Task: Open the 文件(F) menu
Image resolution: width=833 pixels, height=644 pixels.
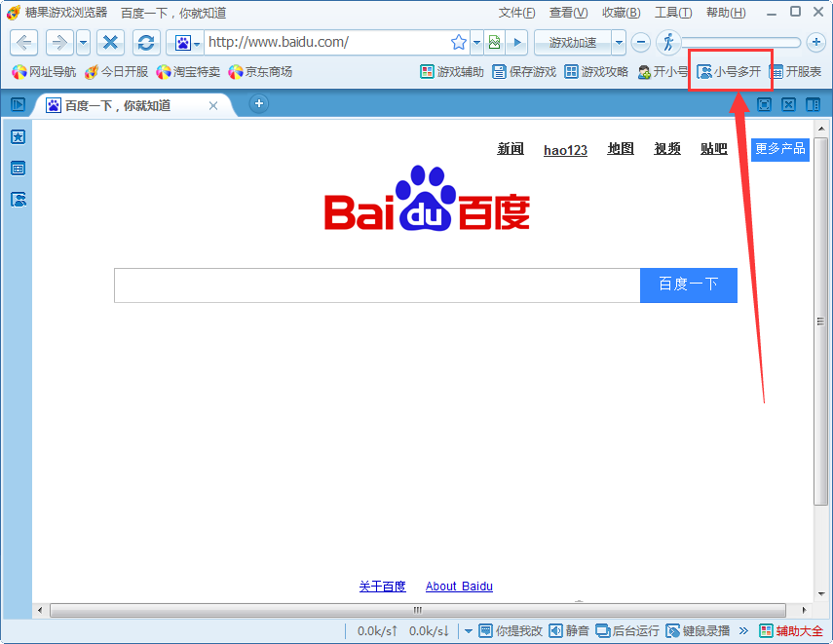Action: pos(516,13)
